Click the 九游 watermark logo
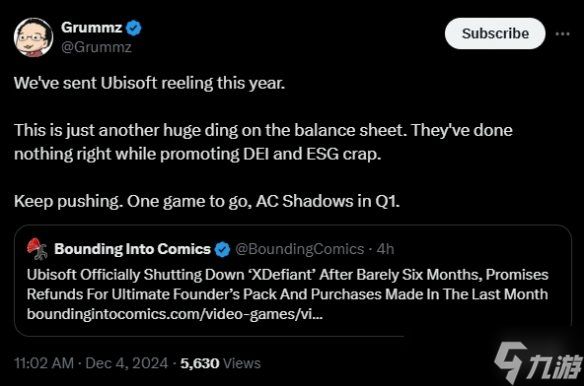584x386 pixels. point(539,363)
